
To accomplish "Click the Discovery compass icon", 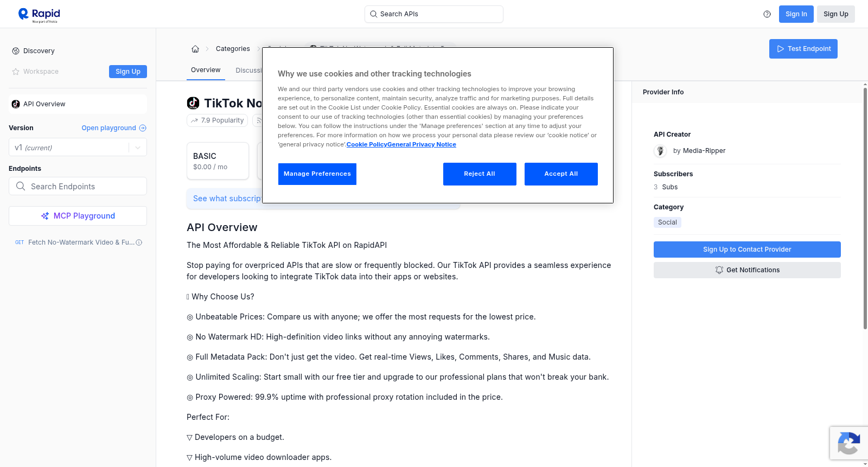I will 16,51.
